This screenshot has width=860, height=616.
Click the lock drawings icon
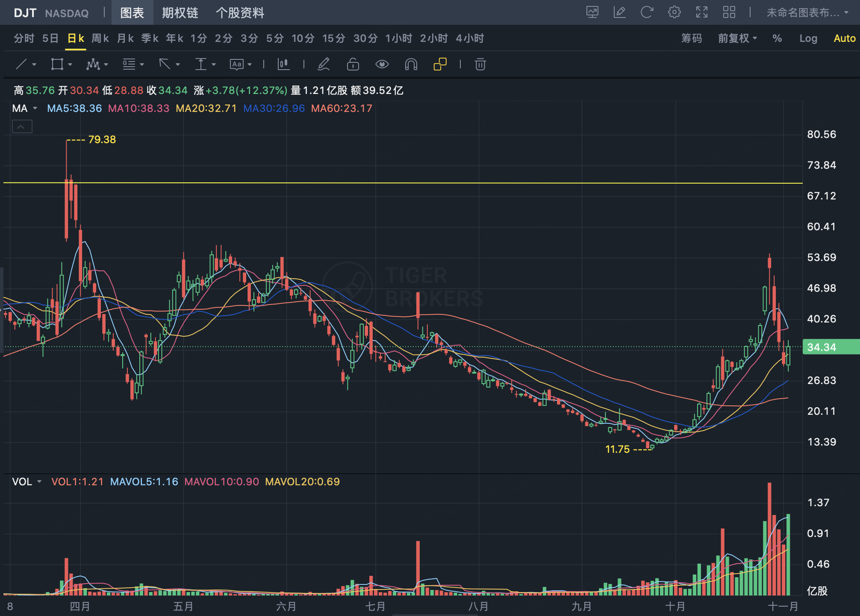tap(353, 65)
